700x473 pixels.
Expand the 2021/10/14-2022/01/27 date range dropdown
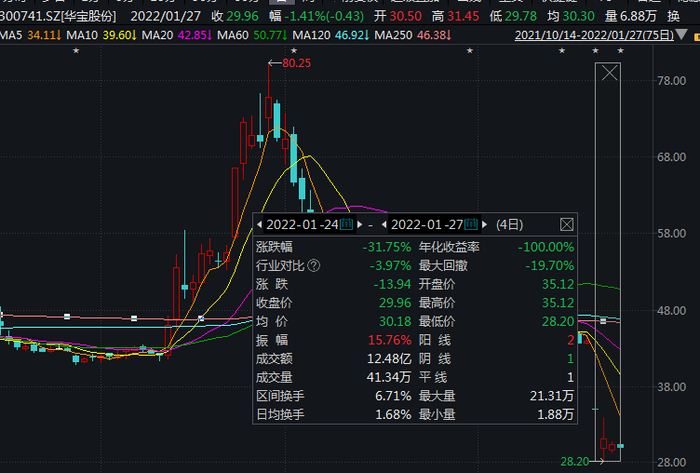(x=681, y=34)
